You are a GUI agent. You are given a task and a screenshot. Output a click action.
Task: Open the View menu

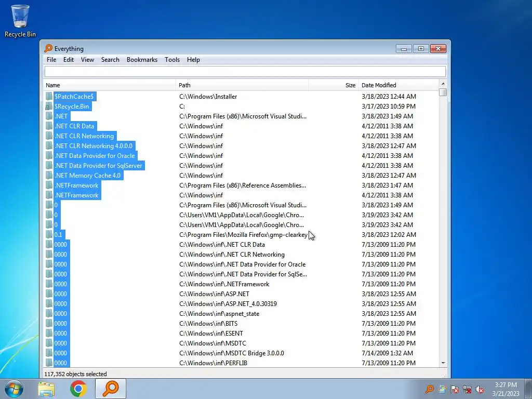[87, 60]
